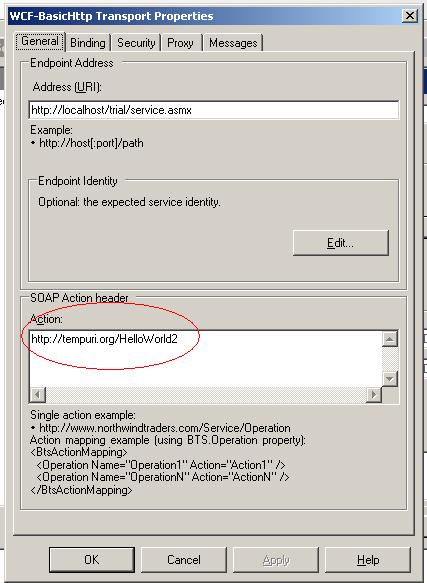The image size is (427, 583).
Task: Click the Edit... button for Endpoint Identity
Action: click(x=341, y=243)
